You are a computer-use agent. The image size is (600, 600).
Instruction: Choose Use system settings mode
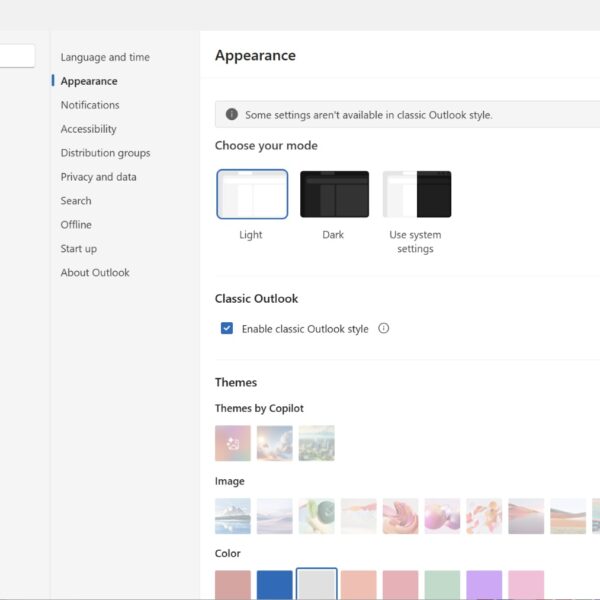tap(417, 194)
